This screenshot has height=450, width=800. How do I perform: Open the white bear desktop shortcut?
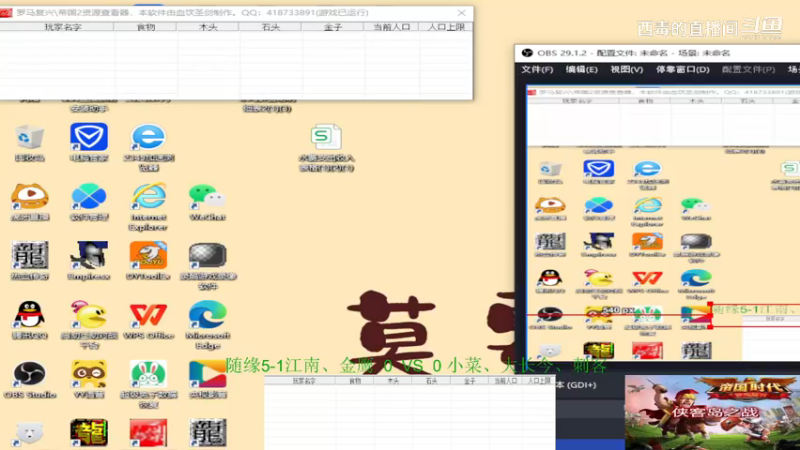30,434
